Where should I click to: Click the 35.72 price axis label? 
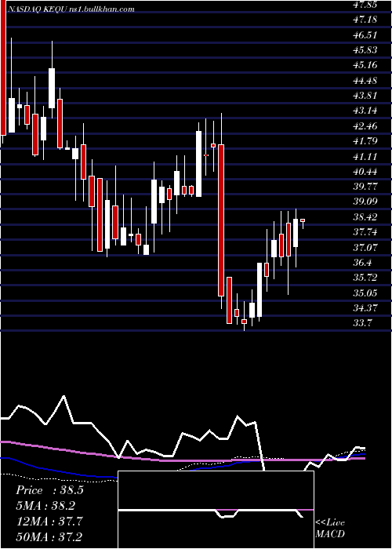pyautogui.click(x=366, y=278)
